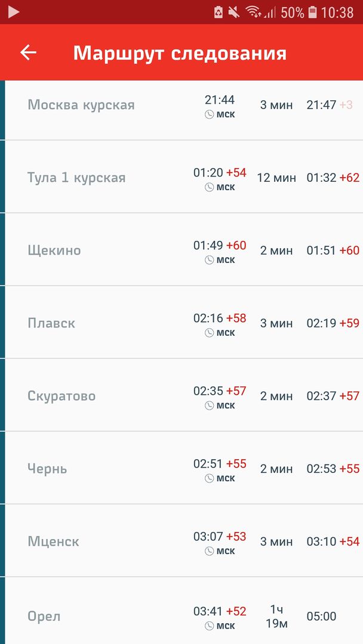Viewport: 363px width, 644px height.
Task: Tap clock icon under Москва курская time
Action: (210, 114)
